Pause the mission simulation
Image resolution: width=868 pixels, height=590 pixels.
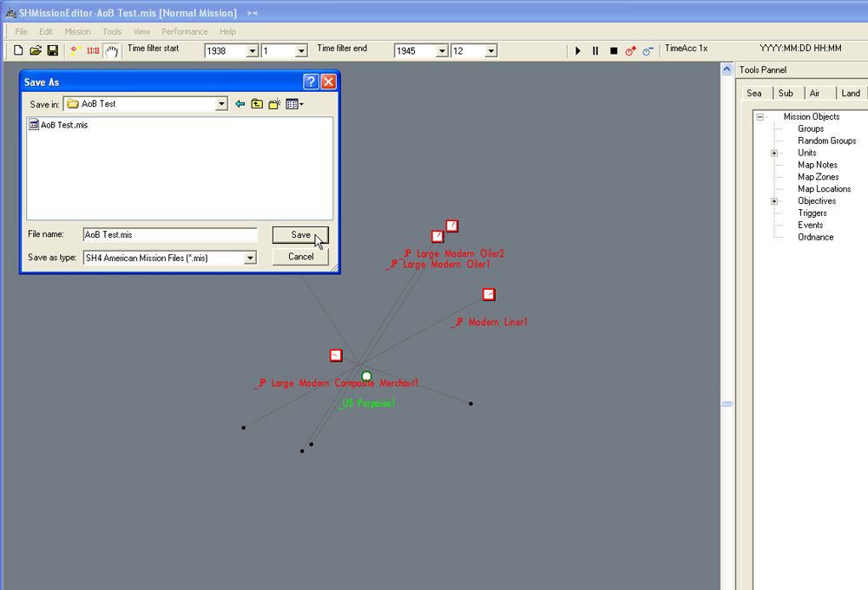coord(595,50)
